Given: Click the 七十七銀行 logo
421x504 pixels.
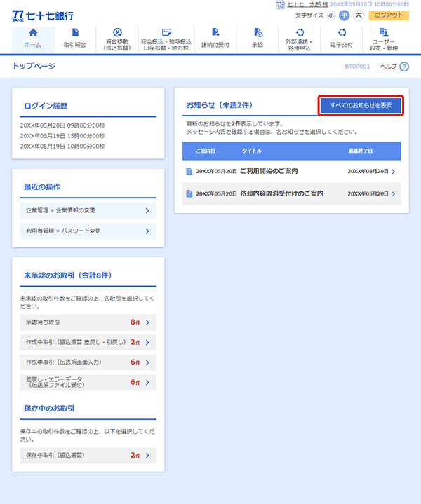Looking at the screenshot, I should [43, 15].
